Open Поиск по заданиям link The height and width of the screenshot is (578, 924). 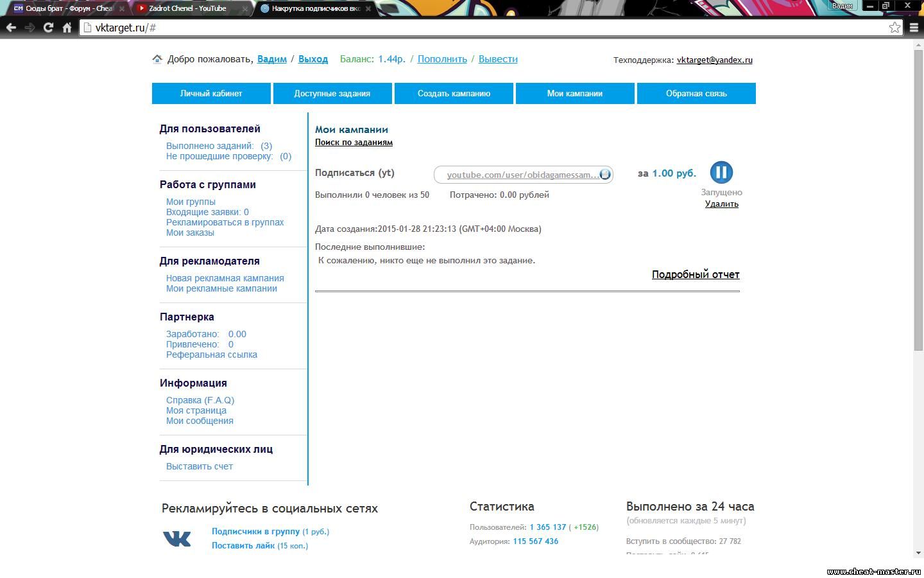pyautogui.click(x=354, y=143)
